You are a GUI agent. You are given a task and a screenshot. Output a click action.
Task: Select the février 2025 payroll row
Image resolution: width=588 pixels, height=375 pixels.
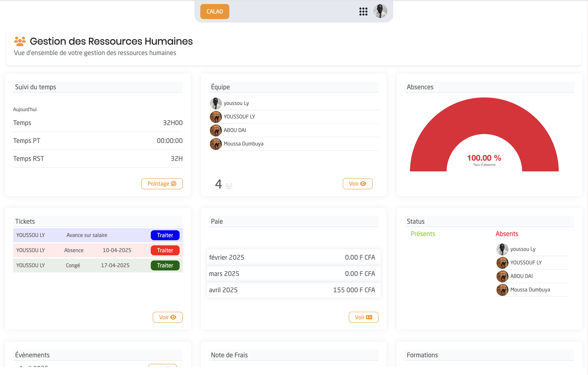point(294,257)
